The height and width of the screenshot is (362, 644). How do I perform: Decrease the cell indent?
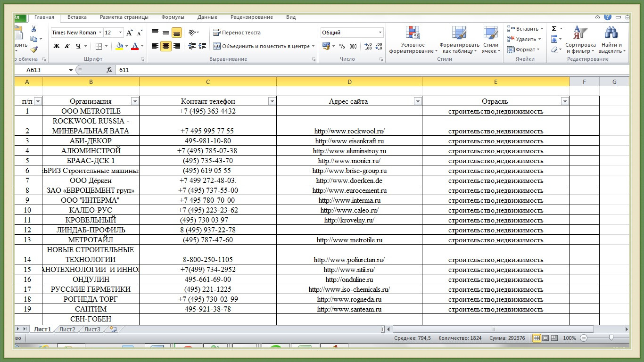click(192, 46)
